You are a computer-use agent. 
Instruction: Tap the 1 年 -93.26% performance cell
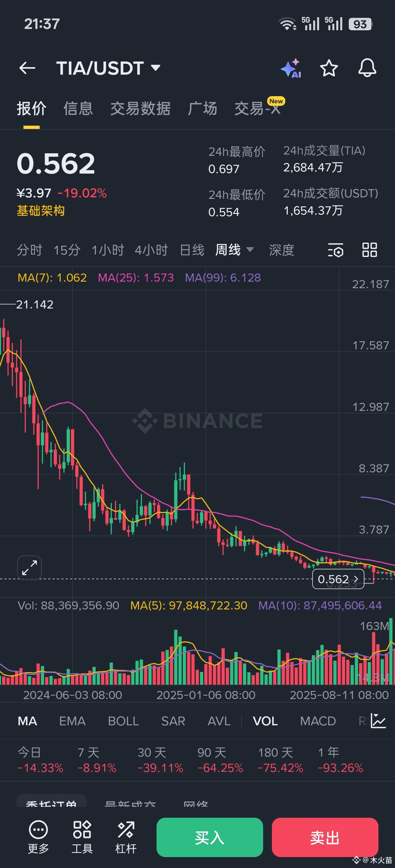pyautogui.click(x=340, y=760)
